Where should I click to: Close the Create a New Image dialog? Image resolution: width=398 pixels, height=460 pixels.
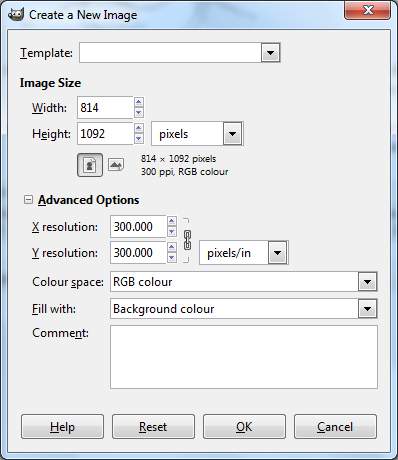click(x=368, y=10)
